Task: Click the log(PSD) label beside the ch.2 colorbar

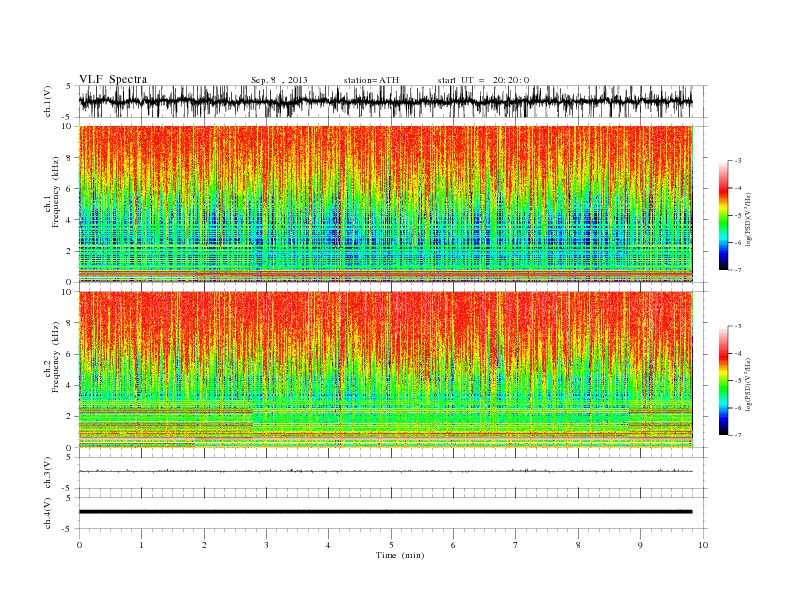Action: 748,384
